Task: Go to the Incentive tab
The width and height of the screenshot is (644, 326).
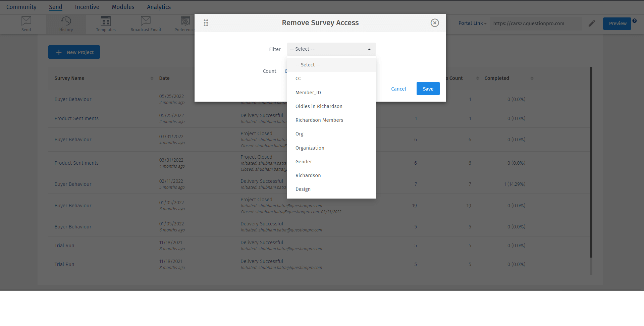Action: click(x=87, y=7)
